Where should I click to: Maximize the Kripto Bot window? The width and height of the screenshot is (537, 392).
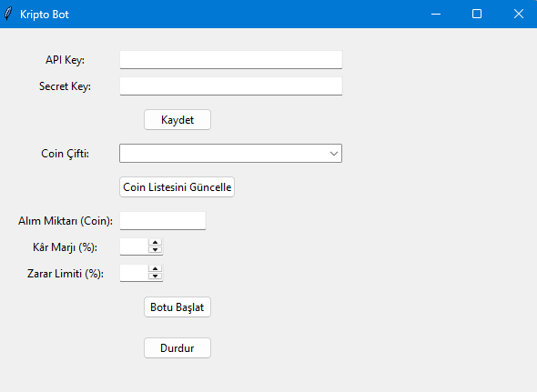pyautogui.click(x=477, y=14)
